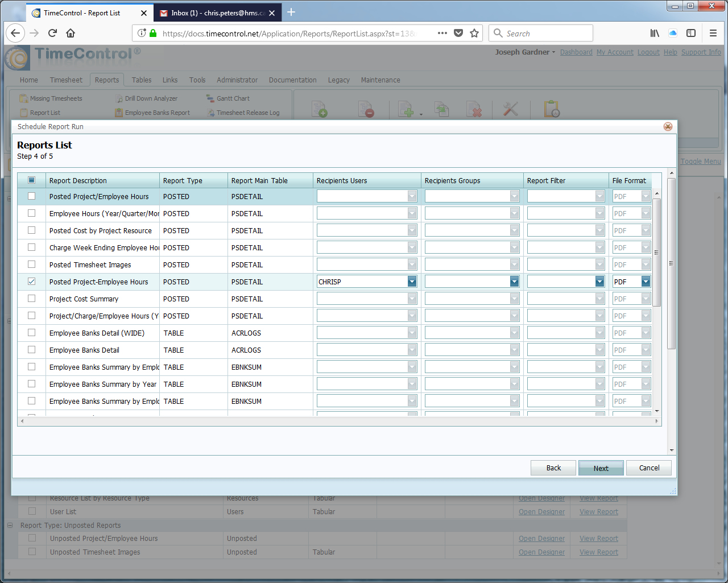Check Employee Banks Detail (WIDE) row

pyautogui.click(x=32, y=333)
